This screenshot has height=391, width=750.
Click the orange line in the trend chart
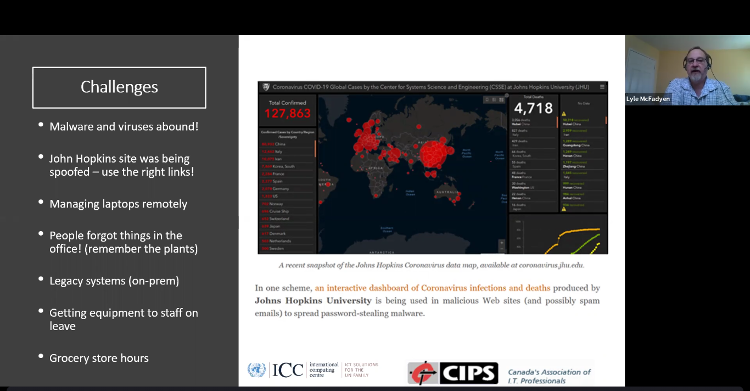(574, 232)
